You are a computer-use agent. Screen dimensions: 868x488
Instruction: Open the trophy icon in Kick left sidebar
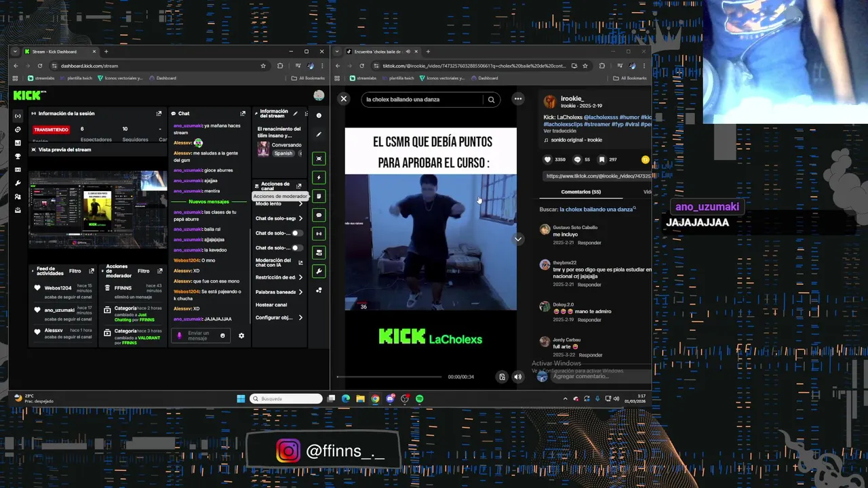(x=18, y=157)
